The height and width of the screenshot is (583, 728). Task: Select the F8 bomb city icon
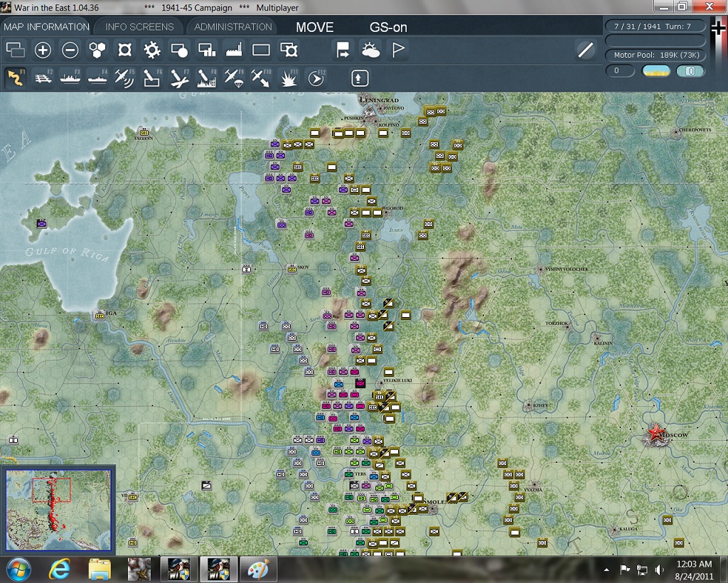tap(207, 77)
